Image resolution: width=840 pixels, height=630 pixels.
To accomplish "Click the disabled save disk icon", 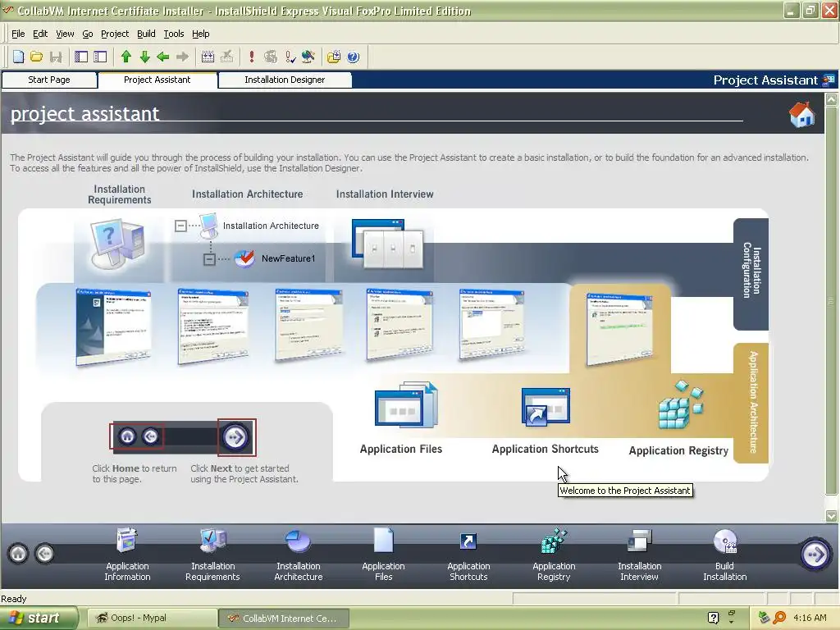I will click(55, 57).
